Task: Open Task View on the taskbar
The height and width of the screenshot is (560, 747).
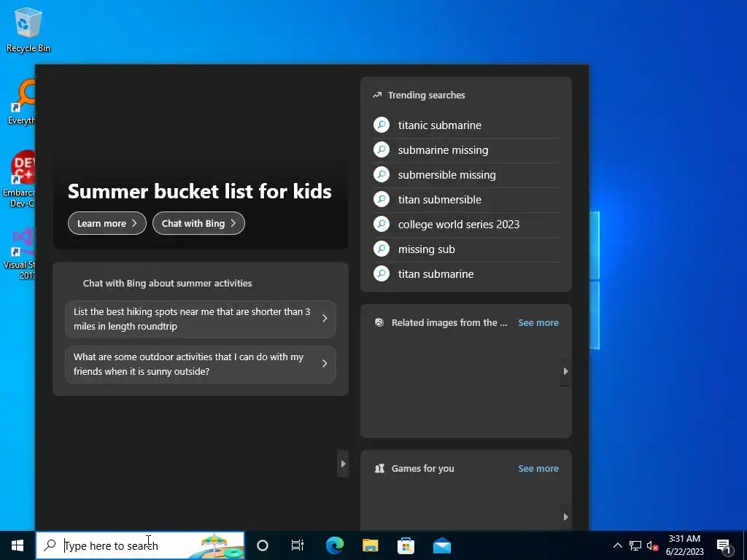Action: (x=298, y=545)
